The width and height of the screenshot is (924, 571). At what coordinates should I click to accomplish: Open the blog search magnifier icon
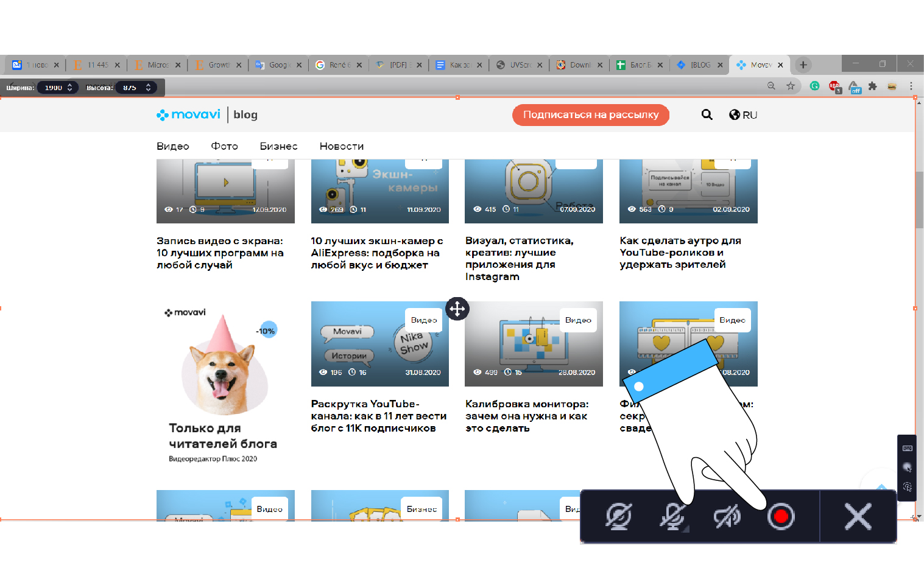click(707, 114)
